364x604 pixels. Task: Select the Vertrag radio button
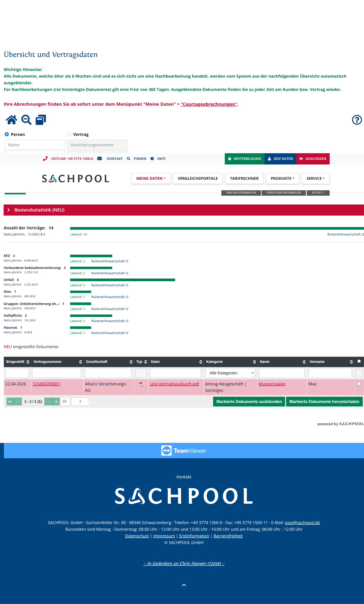[x=69, y=134]
